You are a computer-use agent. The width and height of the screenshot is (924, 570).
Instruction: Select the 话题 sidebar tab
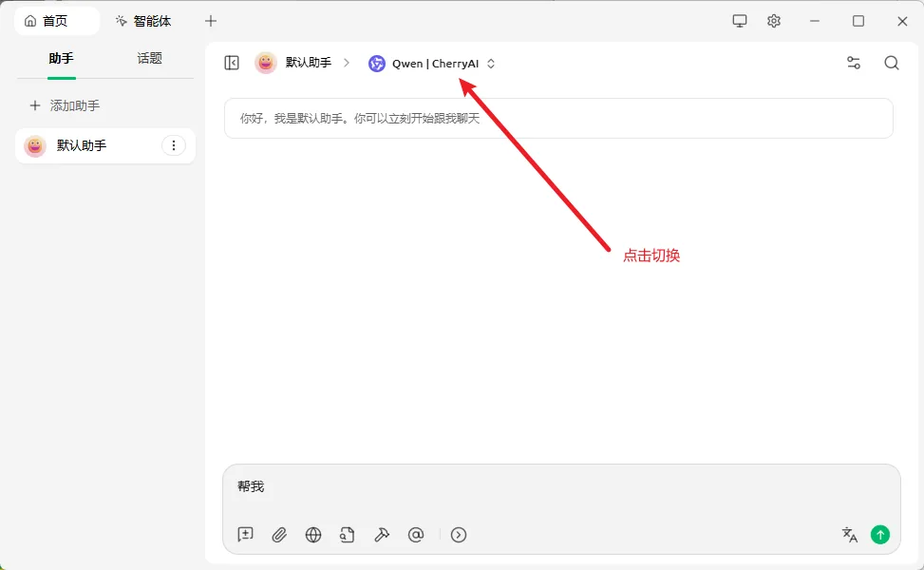[x=150, y=58]
